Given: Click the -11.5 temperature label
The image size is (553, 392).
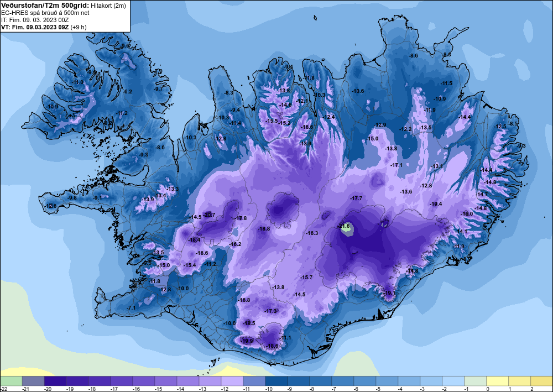Looking at the screenshot, I should tap(446, 83).
